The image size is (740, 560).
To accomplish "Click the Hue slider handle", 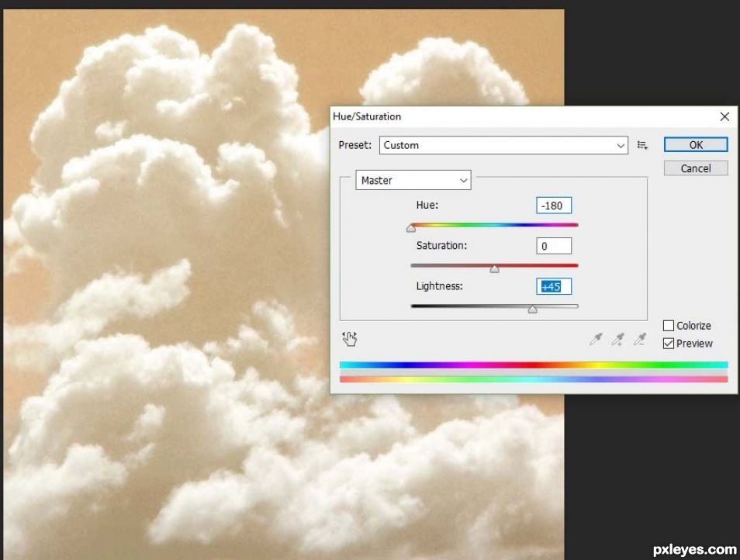I will pyautogui.click(x=411, y=228).
